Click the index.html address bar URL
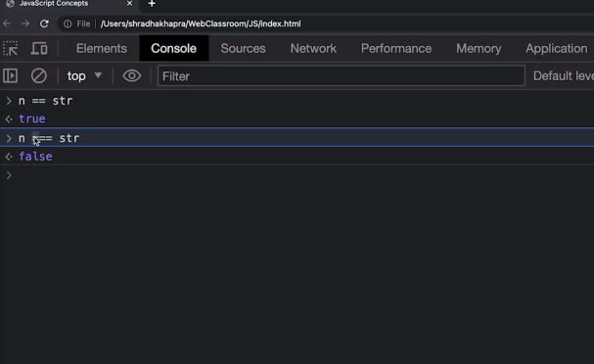The height and width of the screenshot is (364, 594). click(x=201, y=23)
